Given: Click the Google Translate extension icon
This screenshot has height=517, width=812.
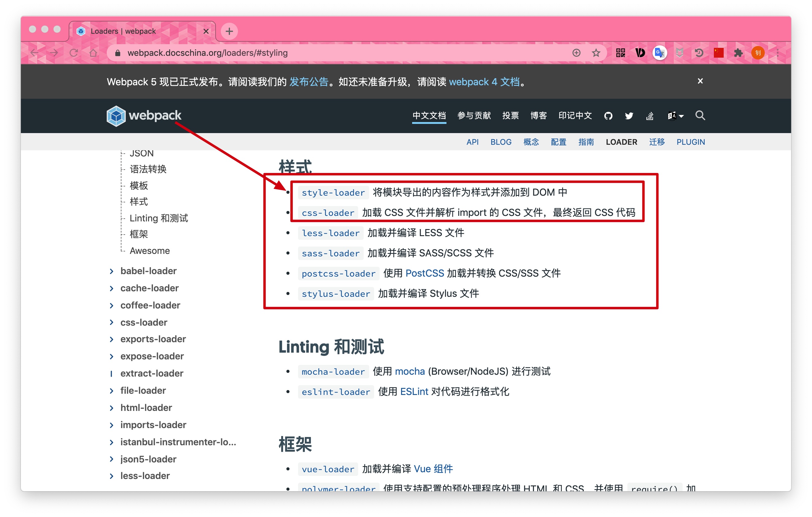Looking at the screenshot, I should 659,53.
